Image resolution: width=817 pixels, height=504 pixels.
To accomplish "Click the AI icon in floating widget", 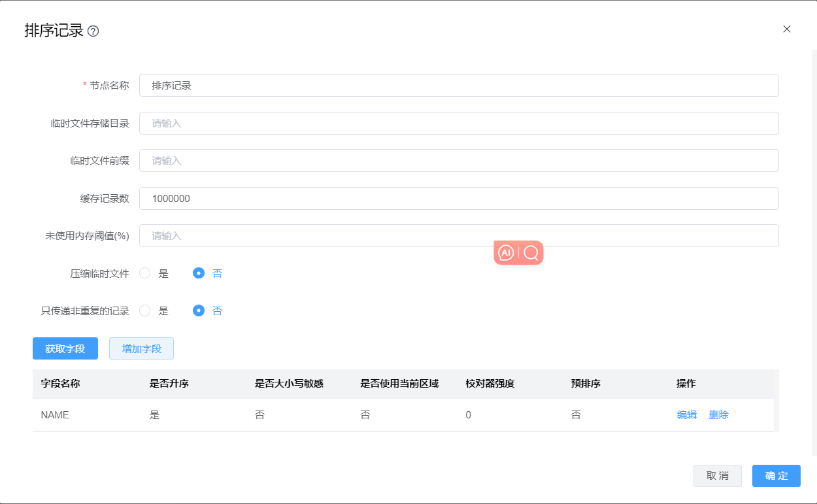I will pos(506,253).
